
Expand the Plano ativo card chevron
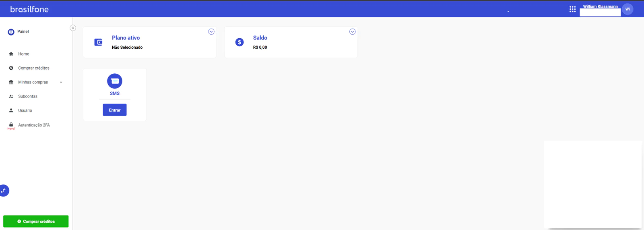[x=211, y=32]
